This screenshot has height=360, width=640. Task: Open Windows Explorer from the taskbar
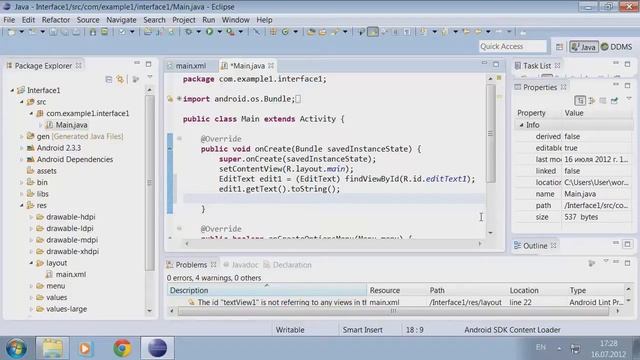[52, 348]
